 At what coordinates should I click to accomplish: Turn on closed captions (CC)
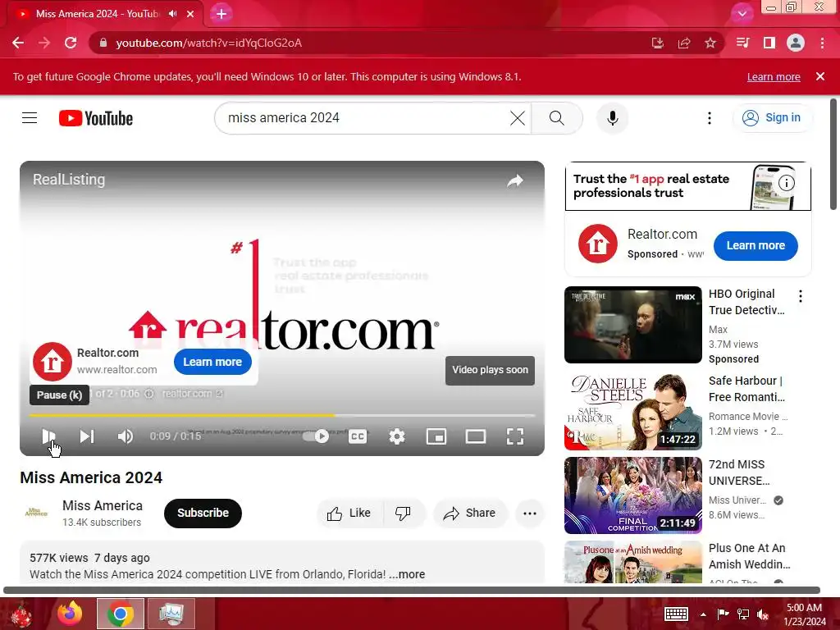[358, 436]
